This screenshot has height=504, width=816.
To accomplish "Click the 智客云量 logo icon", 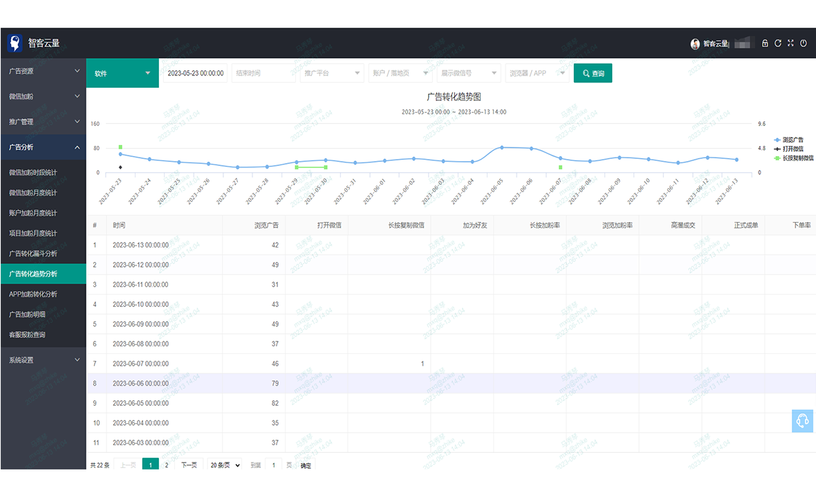I will click(15, 44).
